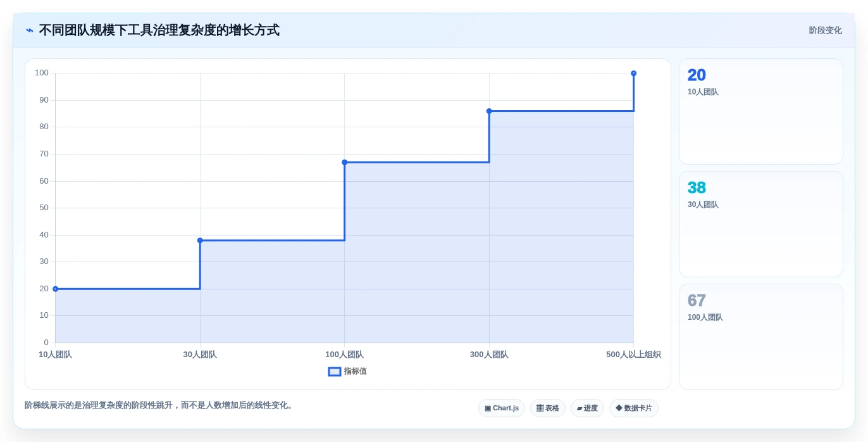Click the data point at 500人以上组织 value 100
Image resolution: width=868 pixels, height=442 pixels.
[x=633, y=73]
